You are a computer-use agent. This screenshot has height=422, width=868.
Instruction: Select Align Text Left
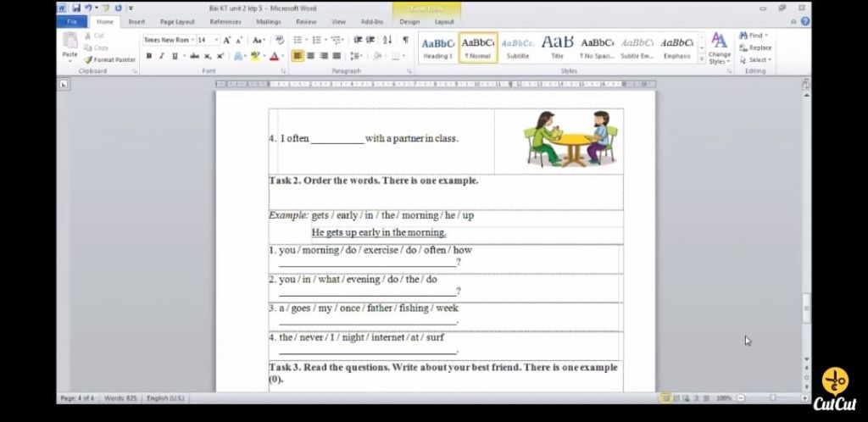coord(298,56)
